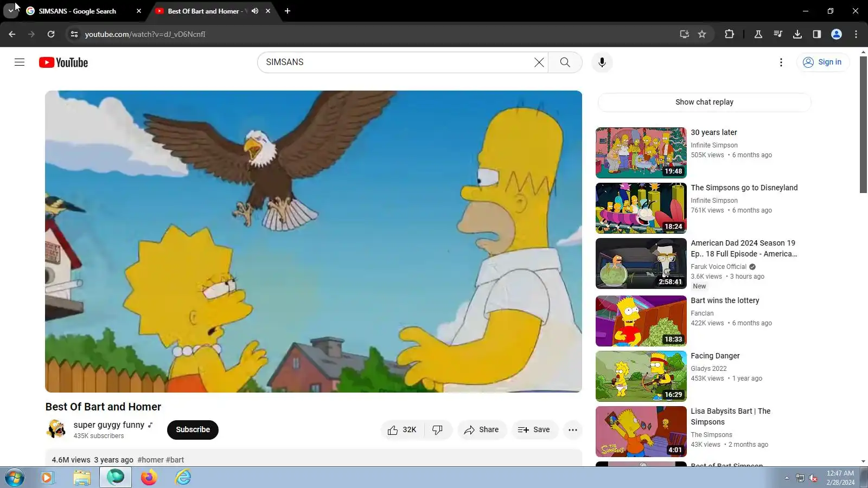
Task: Expand the tab search dropdown
Action: (x=11, y=11)
